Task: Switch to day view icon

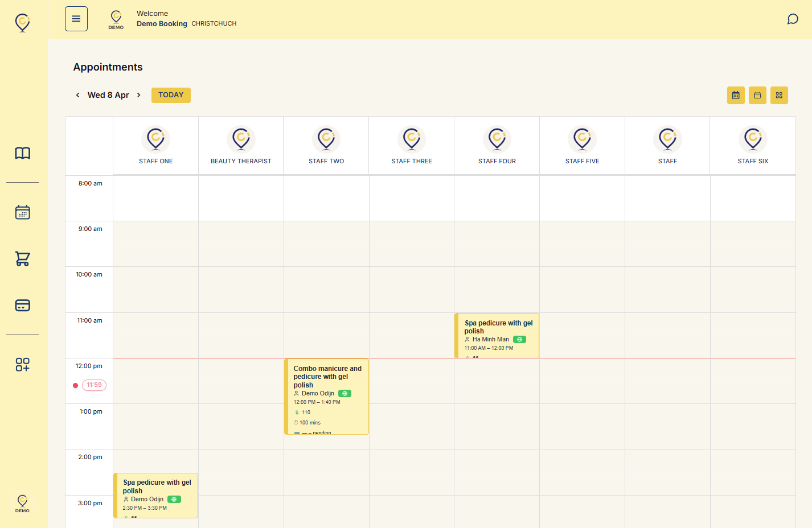Action: pos(757,96)
